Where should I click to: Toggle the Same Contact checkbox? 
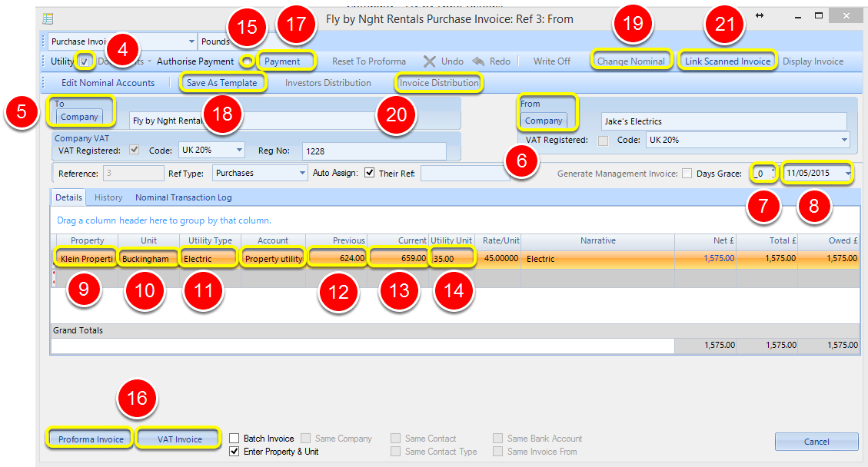[395, 439]
